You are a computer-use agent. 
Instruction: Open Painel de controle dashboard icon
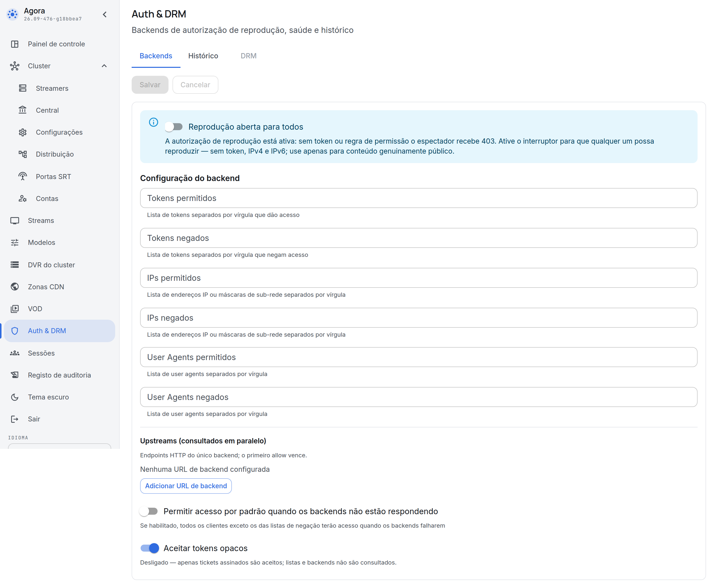tap(14, 44)
